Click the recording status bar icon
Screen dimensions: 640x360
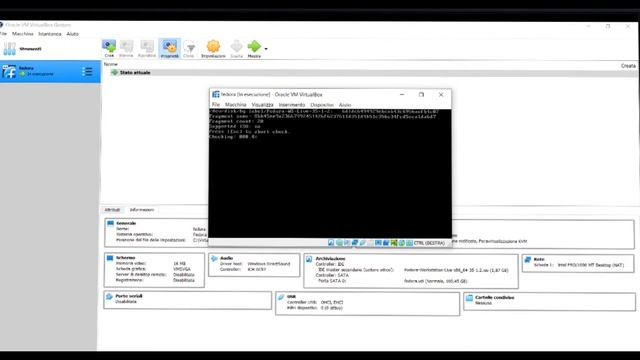386,243
